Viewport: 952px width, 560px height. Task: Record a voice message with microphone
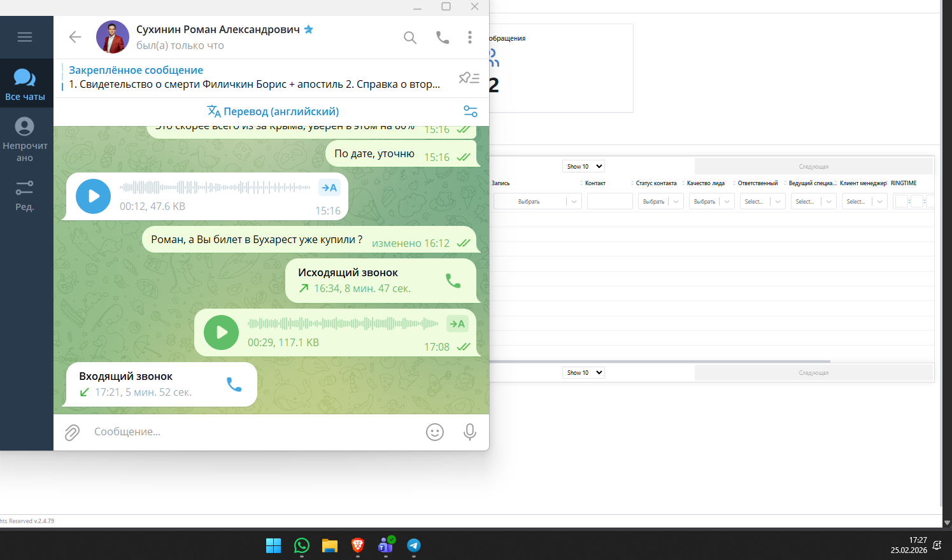(x=470, y=433)
